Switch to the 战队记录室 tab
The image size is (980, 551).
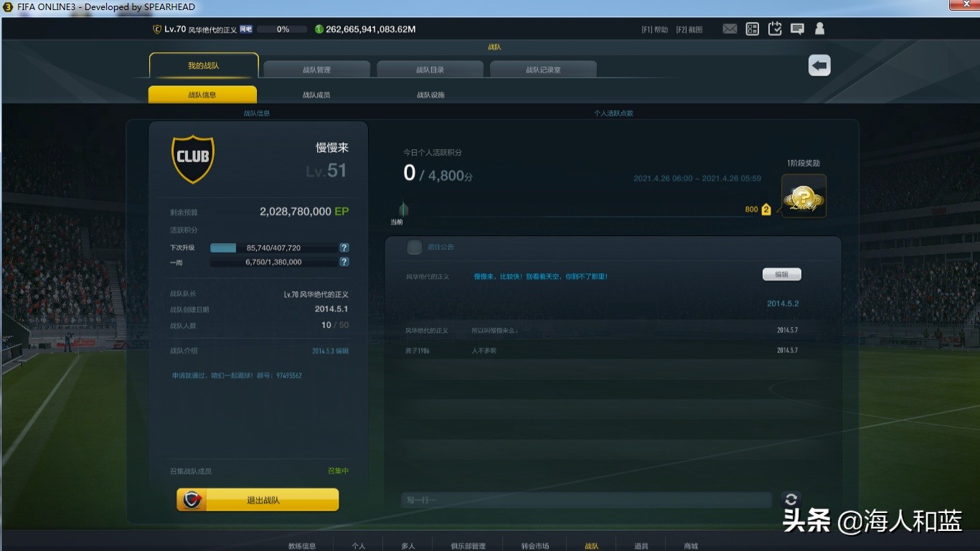click(x=543, y=68)
